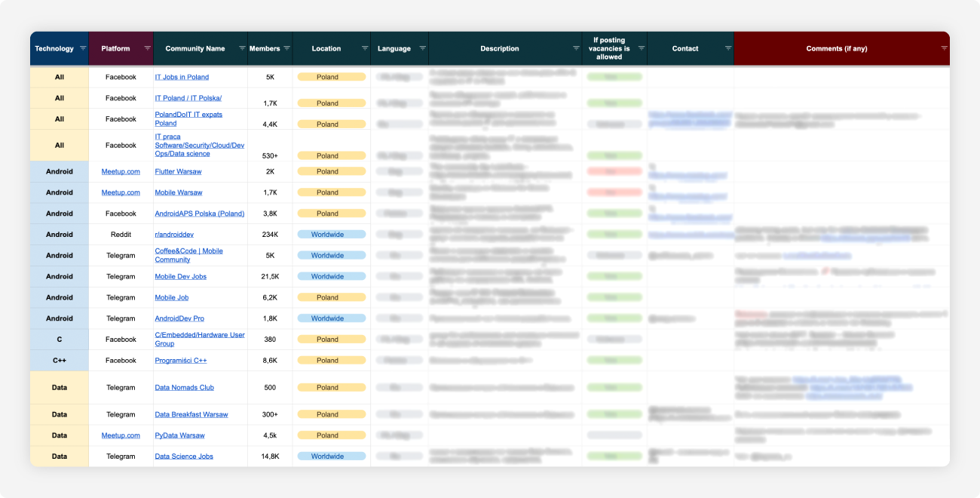Open Worldwide location chip for AndroidDev Pro

pos(332,318)
